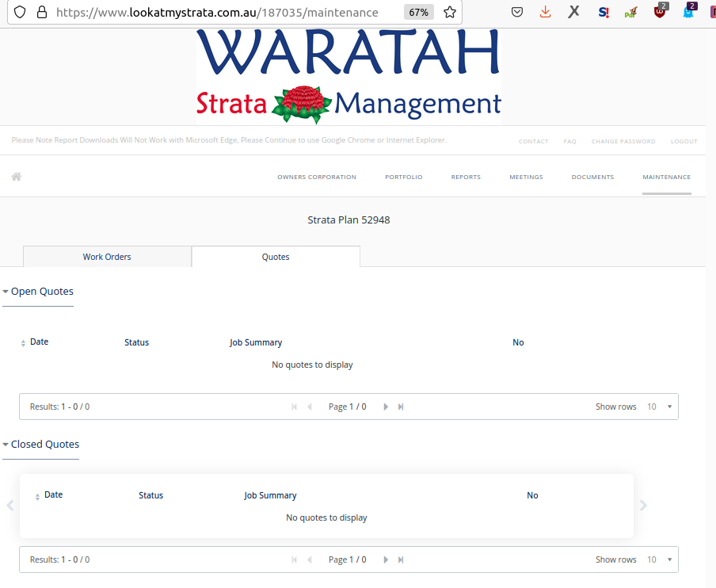
Task: Click Open Quotes No column header
Action: tap(518, 342)
